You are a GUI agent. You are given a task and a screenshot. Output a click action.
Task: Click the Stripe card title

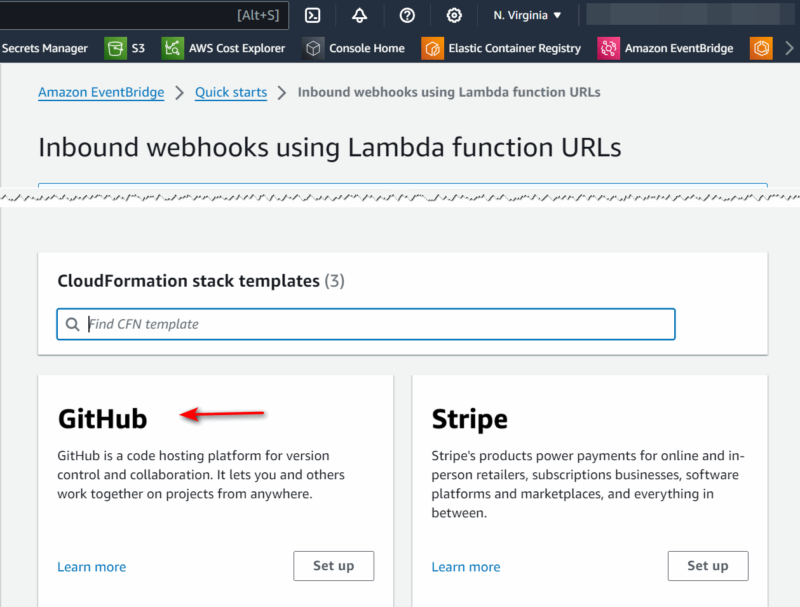469,419
